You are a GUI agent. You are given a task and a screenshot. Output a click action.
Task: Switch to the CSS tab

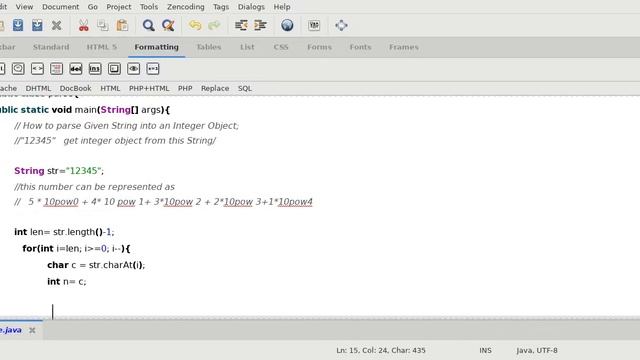(x=281, y=47)
